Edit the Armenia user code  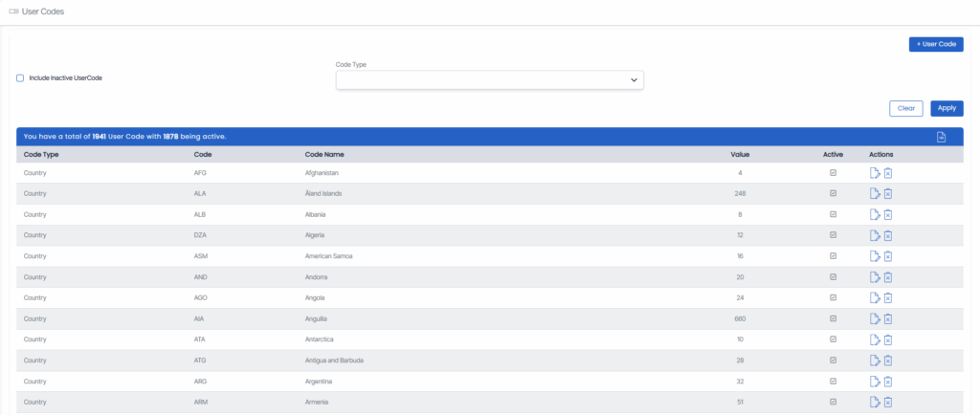875,402
